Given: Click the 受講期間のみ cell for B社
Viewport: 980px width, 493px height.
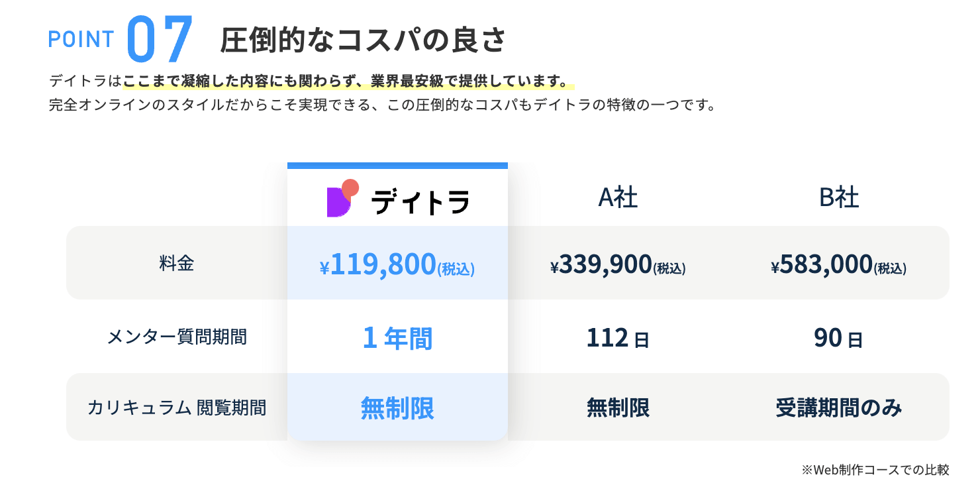Looking at the screenshot, I should [838, 408].
